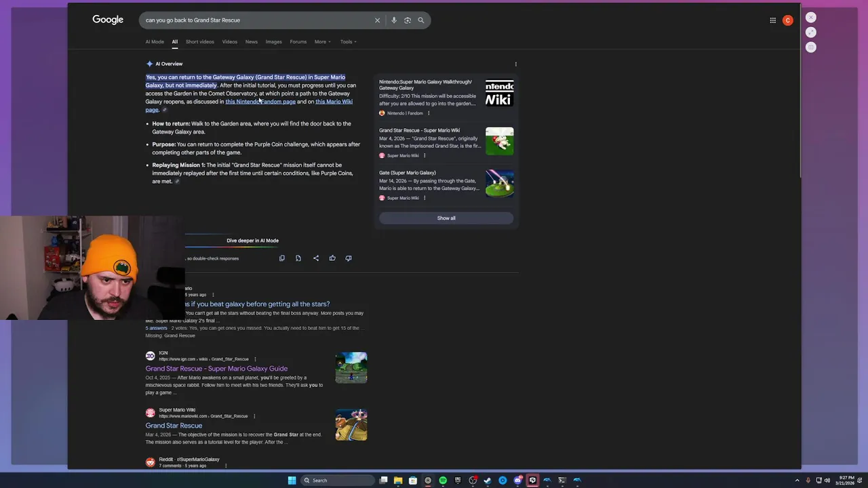Open Steam from the taskbar
This screenshot has width=868, height=488.
[488, 481]
